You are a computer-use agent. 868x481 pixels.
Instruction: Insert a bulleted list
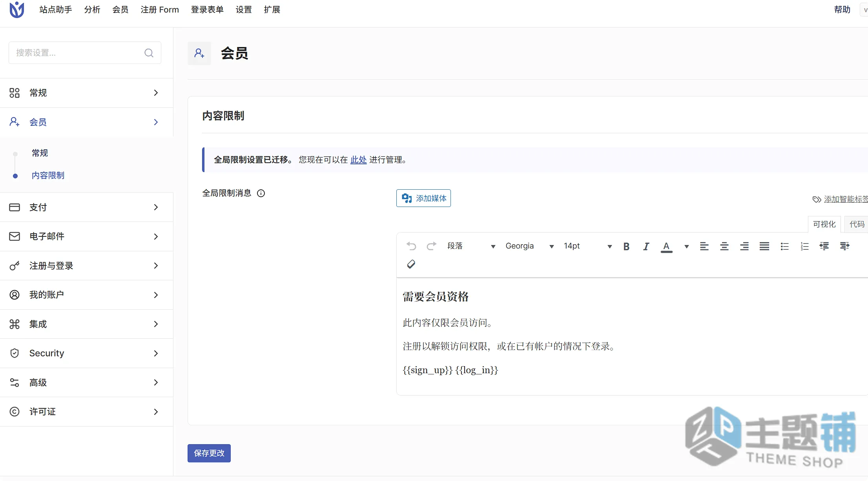point(784,246)
